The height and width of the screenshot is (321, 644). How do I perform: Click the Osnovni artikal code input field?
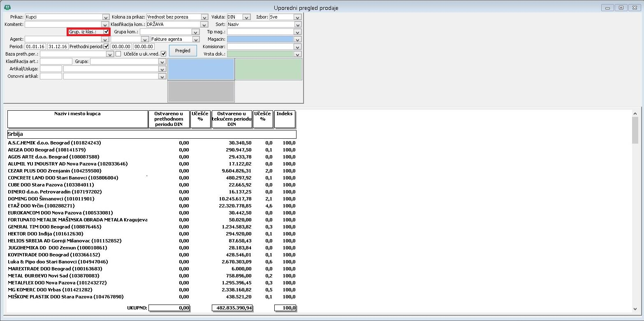(51, 76)
